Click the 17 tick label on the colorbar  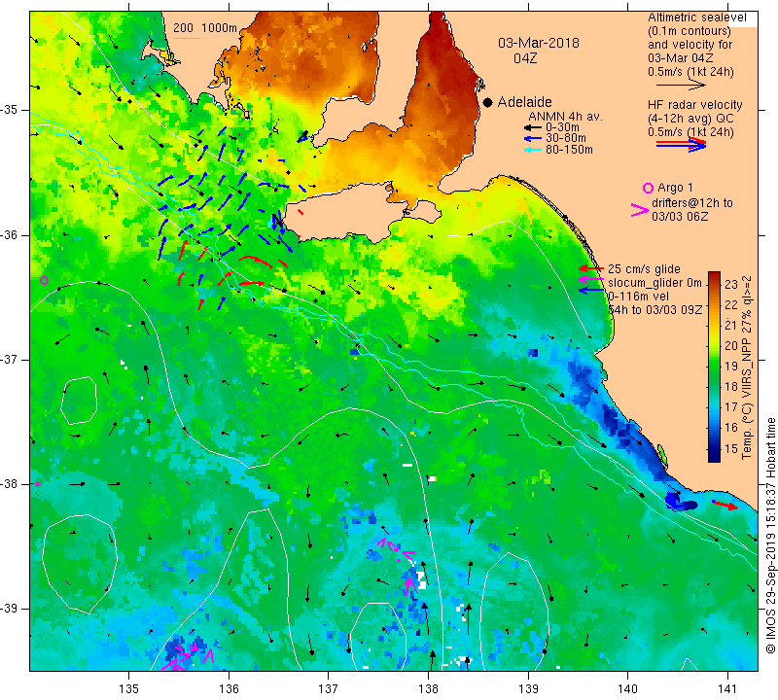pos(731,407)
